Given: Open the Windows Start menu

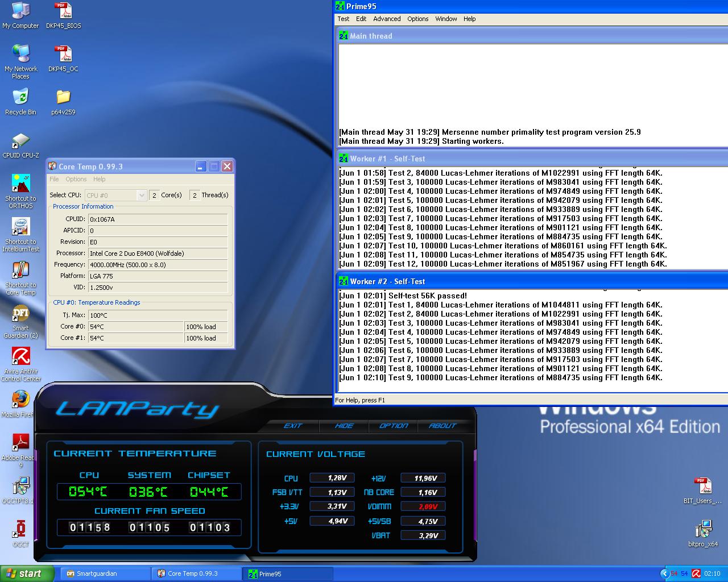Looking at the screenshot, I should click(x=27, y=573).
